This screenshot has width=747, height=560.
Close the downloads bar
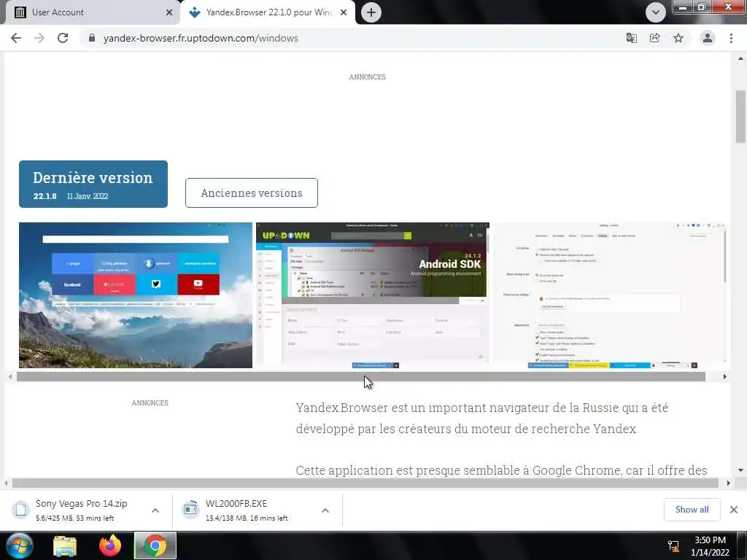point(734,510)
